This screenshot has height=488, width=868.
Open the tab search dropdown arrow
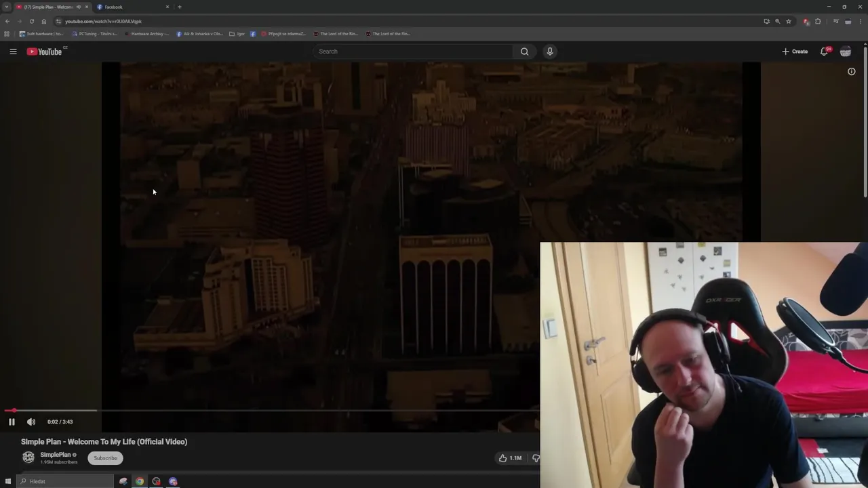(x=6, y=7)
